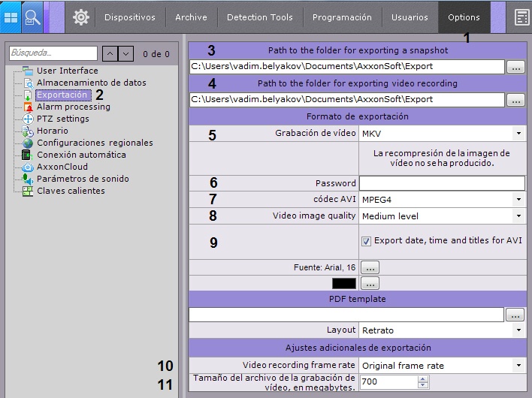Image resolution: width=532 pixels, height=398 pixels.
Task: Click the Almacenamiento de datos icon
Action: pos(28,83)
